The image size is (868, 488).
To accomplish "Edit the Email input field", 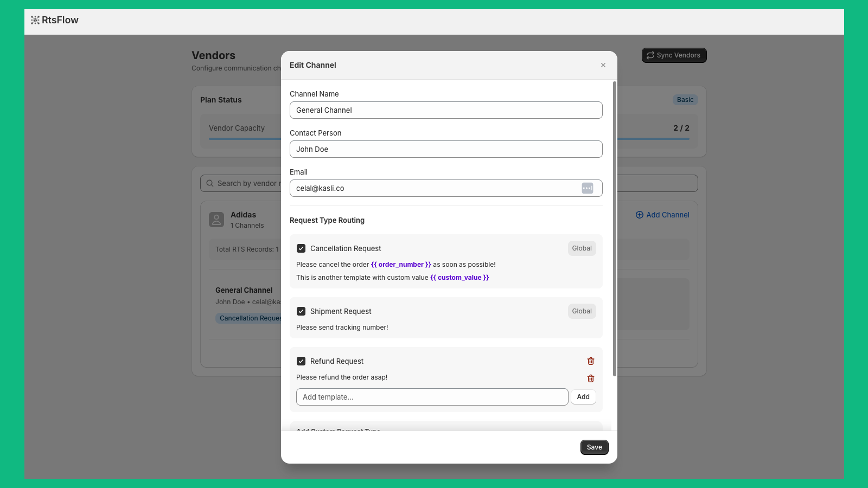I will click(446, 188).
